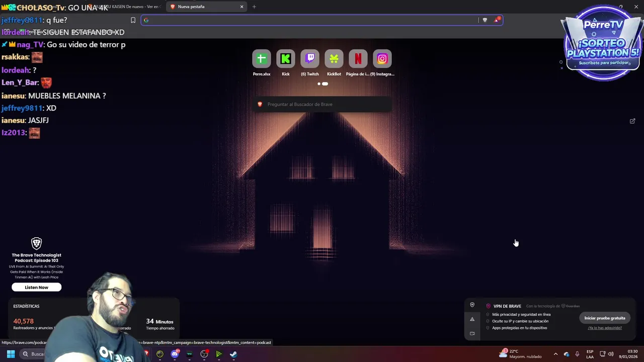This screenshot has width=644, height=362.
Task: Click rsakkas chat username
Action: pyautogui.click(x=15, y=57)
